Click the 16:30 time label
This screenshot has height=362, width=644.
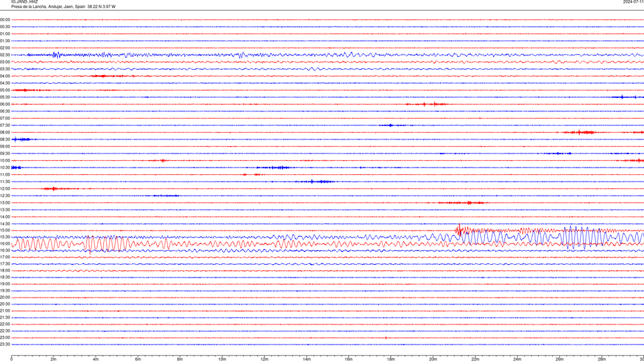[5, 250]
